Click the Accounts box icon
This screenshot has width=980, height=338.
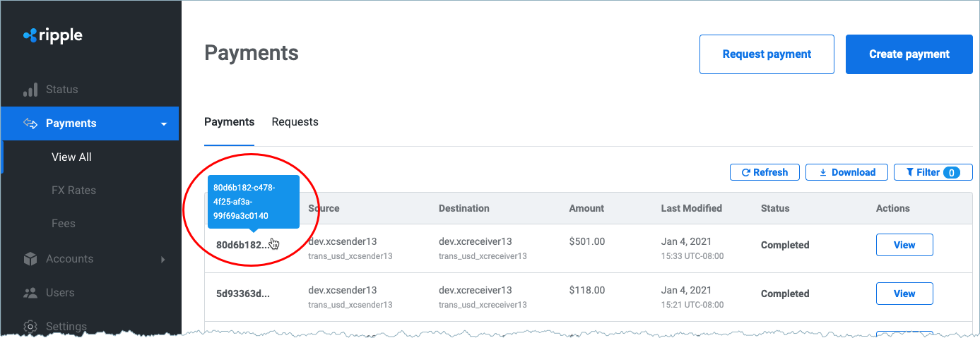(30, 259)
